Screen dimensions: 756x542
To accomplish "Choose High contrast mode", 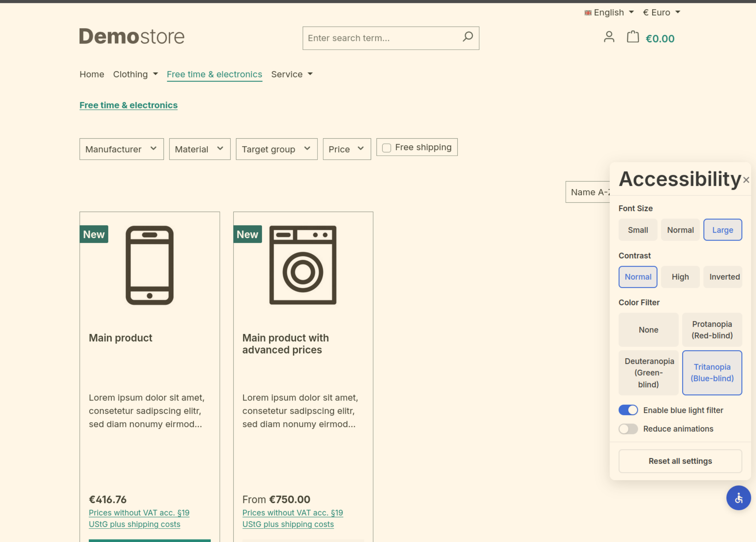I will tap(680, 277).
